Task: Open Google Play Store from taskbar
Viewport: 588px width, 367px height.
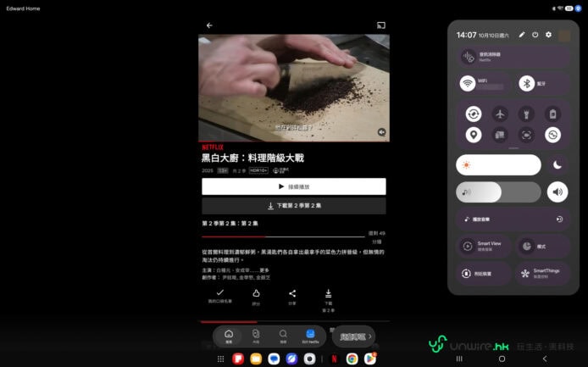Action: [370, 359]
